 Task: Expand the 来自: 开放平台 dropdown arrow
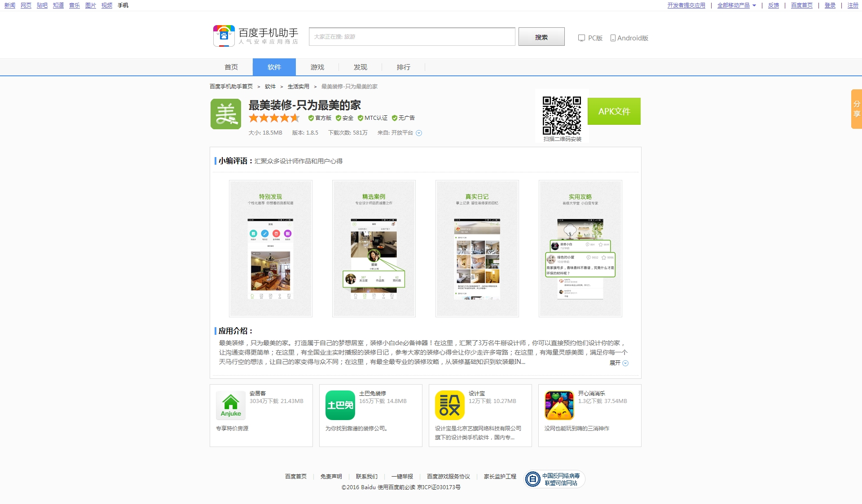tap(419, 133)
